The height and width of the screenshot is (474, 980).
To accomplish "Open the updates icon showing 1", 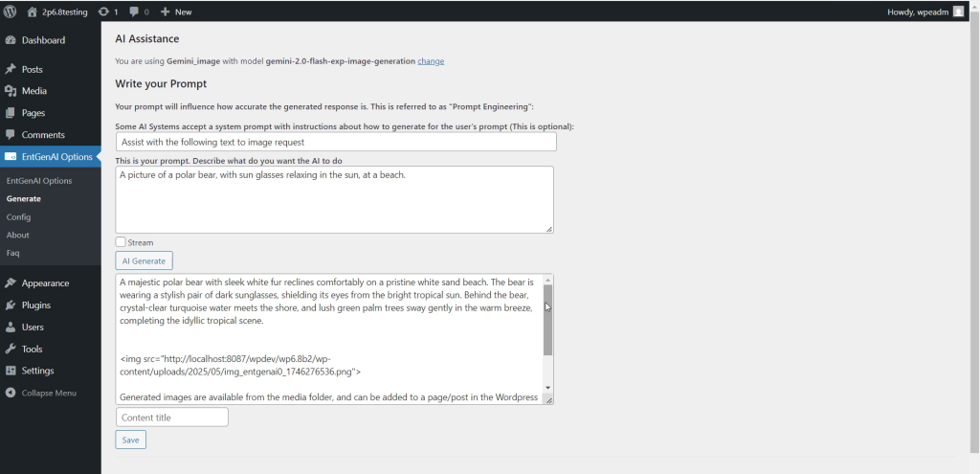I will (x=103, y=11).
